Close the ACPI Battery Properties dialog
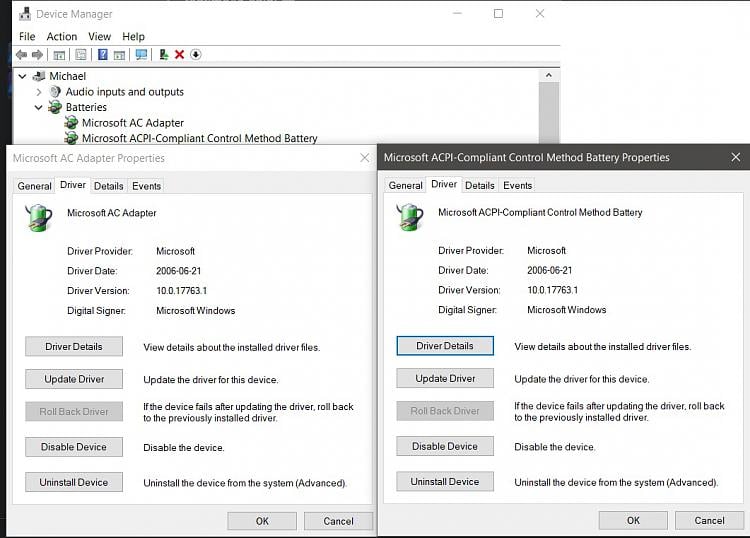 click(x=736, y=157)
